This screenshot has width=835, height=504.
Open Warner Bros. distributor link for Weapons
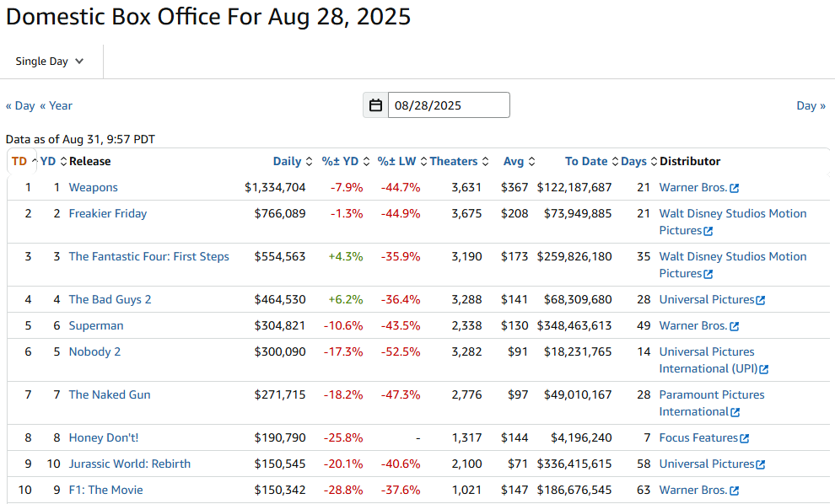(693, 187)
